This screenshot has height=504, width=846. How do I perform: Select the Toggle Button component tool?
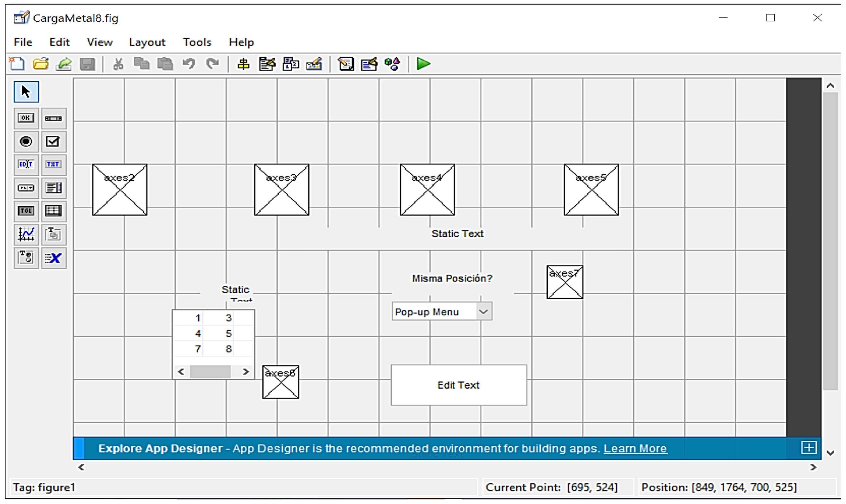tap(26, 211)
